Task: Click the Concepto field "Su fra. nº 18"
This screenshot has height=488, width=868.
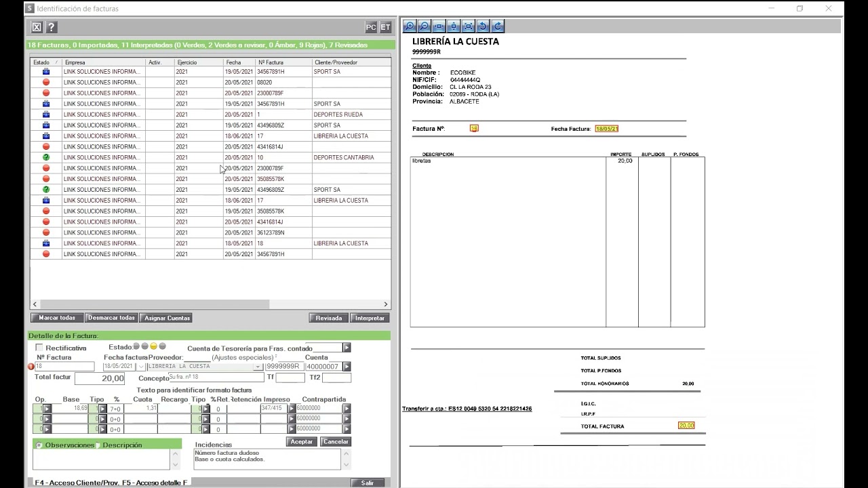Action: tap(216, 377)
